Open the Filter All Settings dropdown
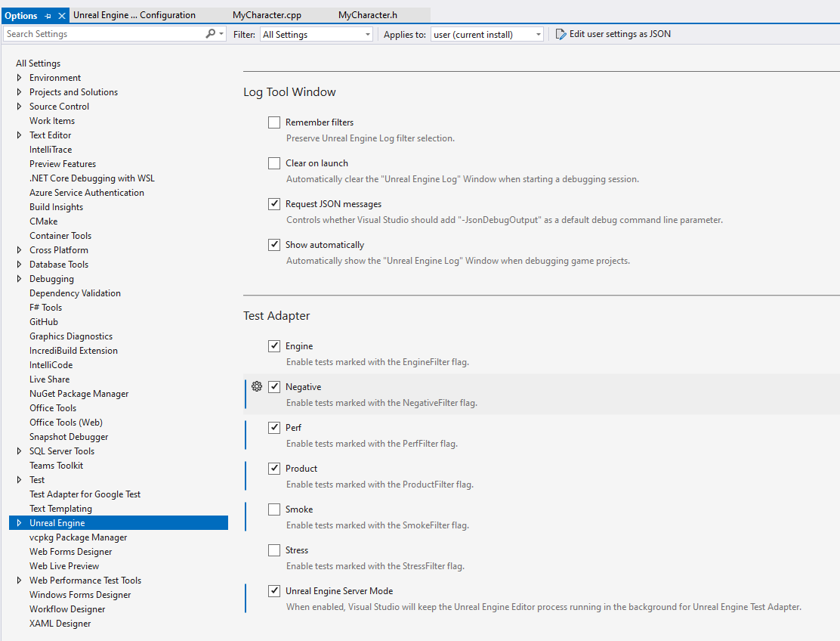The width and height of the screenshot is (840, 641). tap(316, 34)
